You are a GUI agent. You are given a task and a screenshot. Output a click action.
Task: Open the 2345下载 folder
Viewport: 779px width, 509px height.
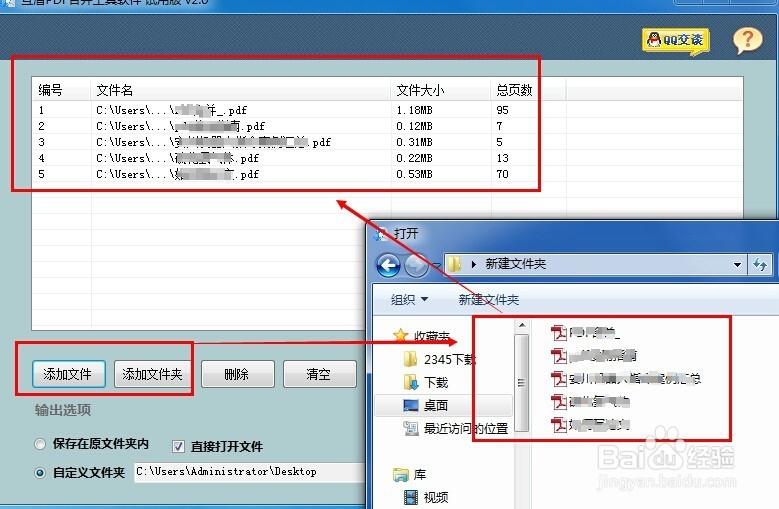442,359
